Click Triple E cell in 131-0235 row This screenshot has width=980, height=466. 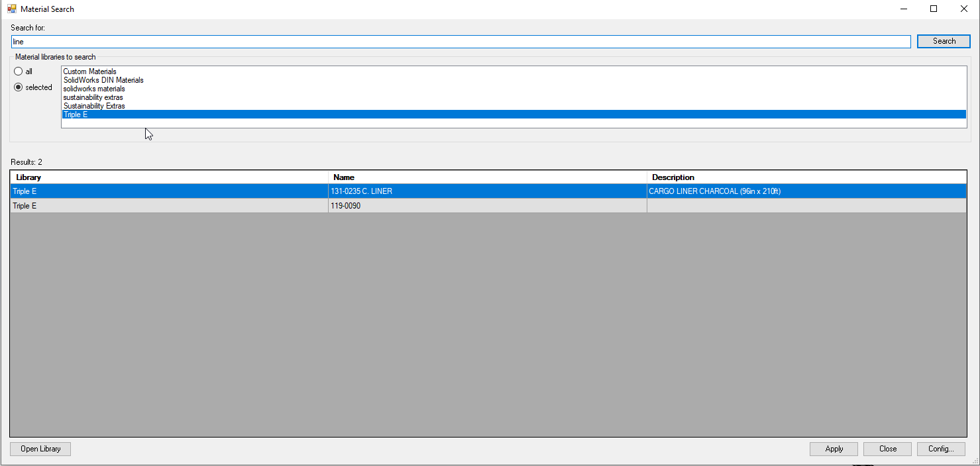tap(169, 191)
